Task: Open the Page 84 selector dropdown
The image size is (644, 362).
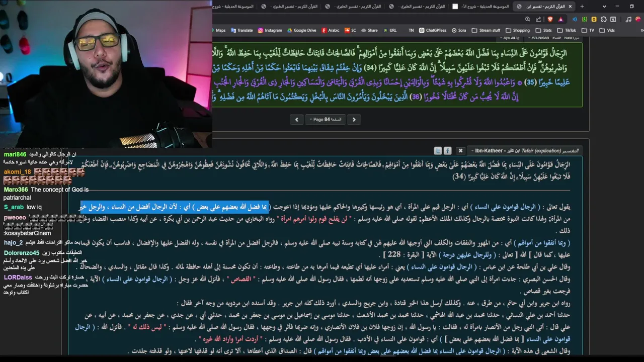Action: pyautogui.click(x=326, y=119)
